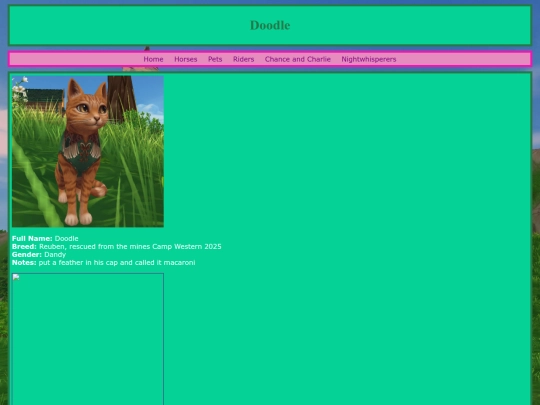Click the broken image placeholder icon
Viewport: 540px width, 405px height.
[16, 277]
